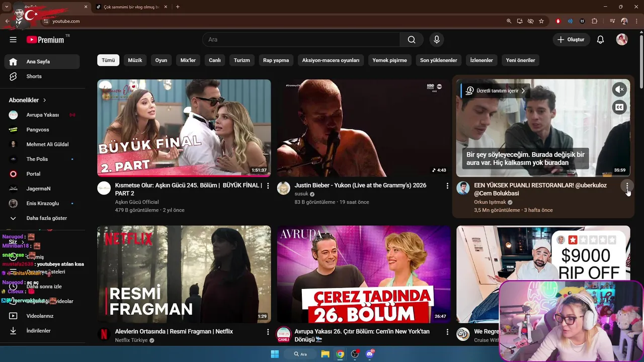Open the red hand extension icon
644x362 pixels.
click(x=558, y=21)
